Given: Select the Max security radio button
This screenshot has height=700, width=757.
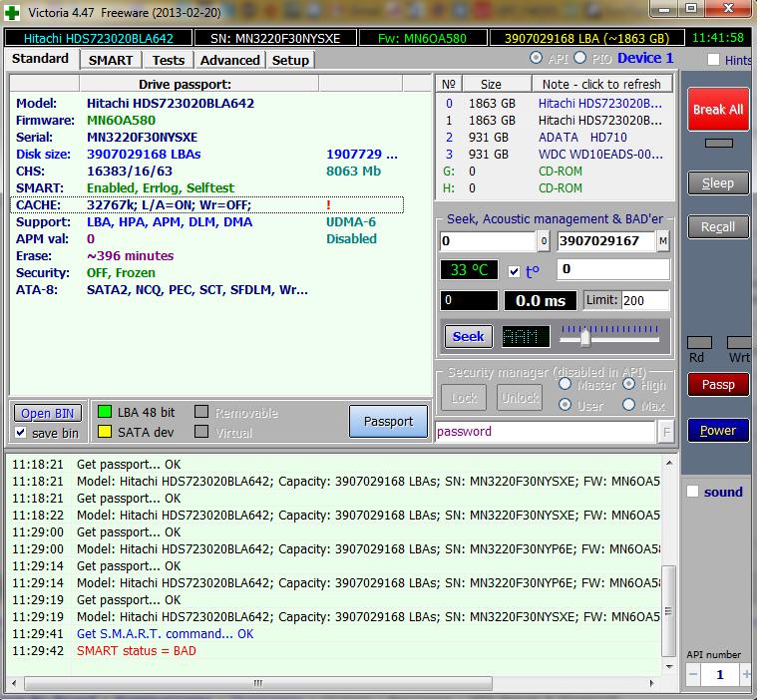Looking at the screenshot, I should click(x=628, y=405).
